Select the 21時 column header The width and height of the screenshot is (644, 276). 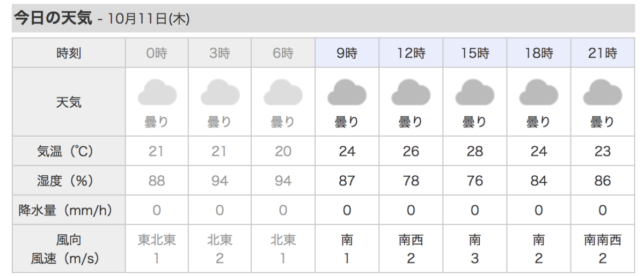603,53
